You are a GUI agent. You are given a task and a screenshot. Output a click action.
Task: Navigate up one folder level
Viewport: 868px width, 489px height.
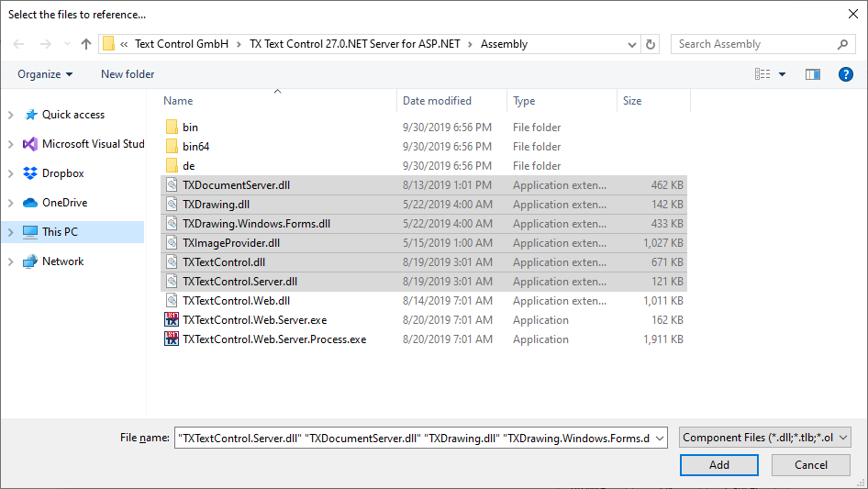[x=86, y=44]
